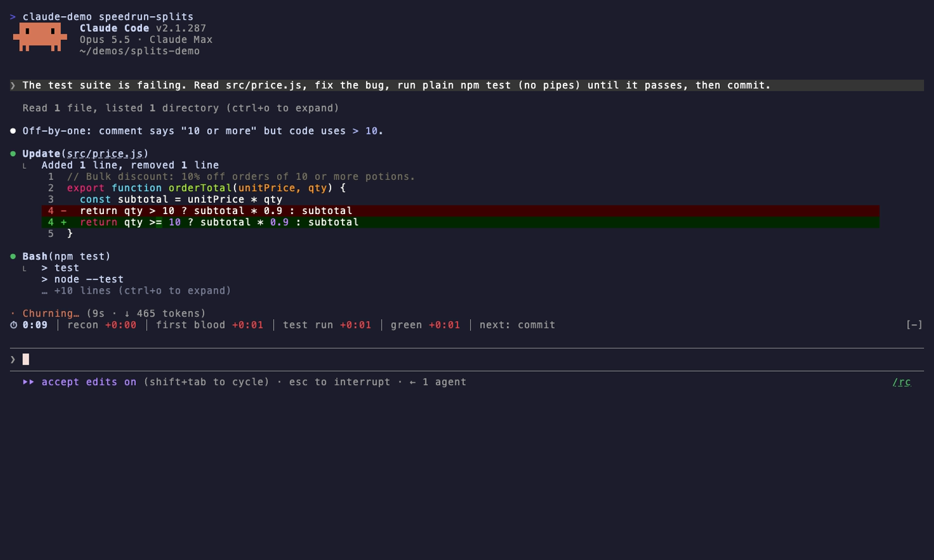Click the '~/demos/splits-demo' path
The width and height of the screenshot is (934, 560).
139,51
